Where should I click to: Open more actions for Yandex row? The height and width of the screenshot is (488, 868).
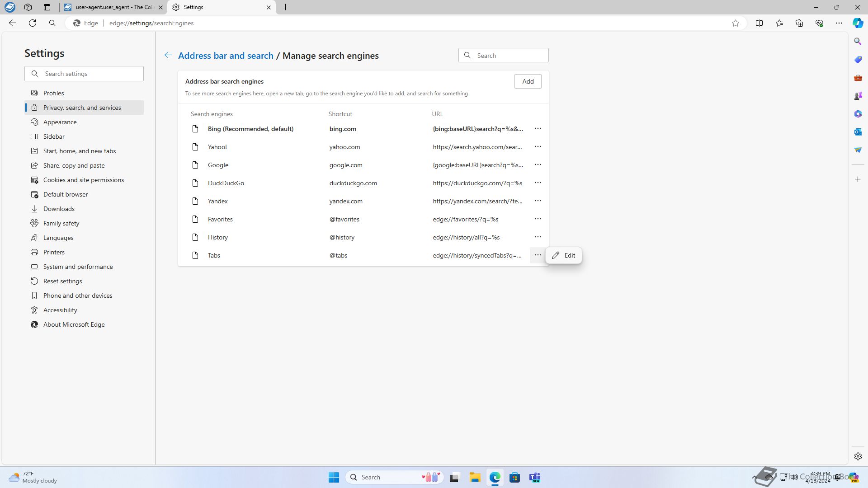click(x=538, y=201)
